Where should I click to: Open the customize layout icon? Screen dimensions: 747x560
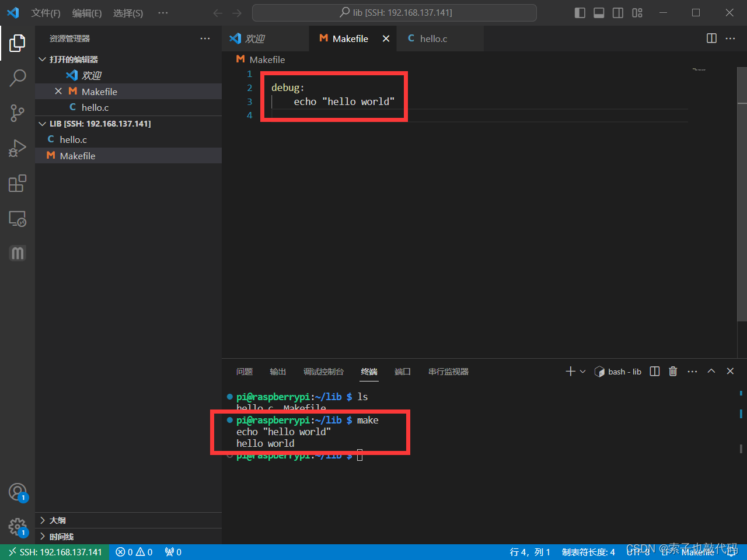coord(637,13)
